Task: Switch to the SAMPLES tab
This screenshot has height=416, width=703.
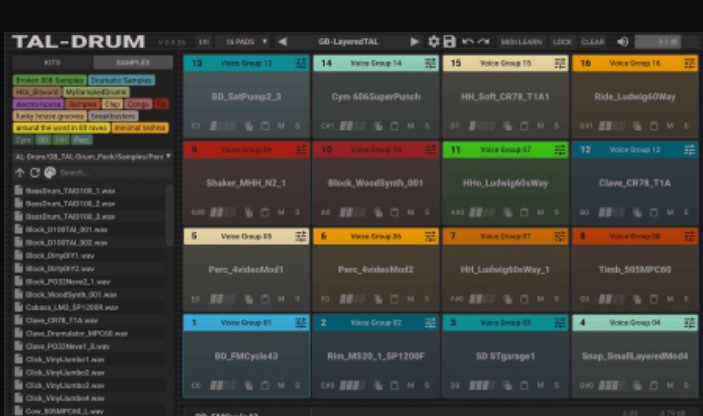Action: coord(133,62)
